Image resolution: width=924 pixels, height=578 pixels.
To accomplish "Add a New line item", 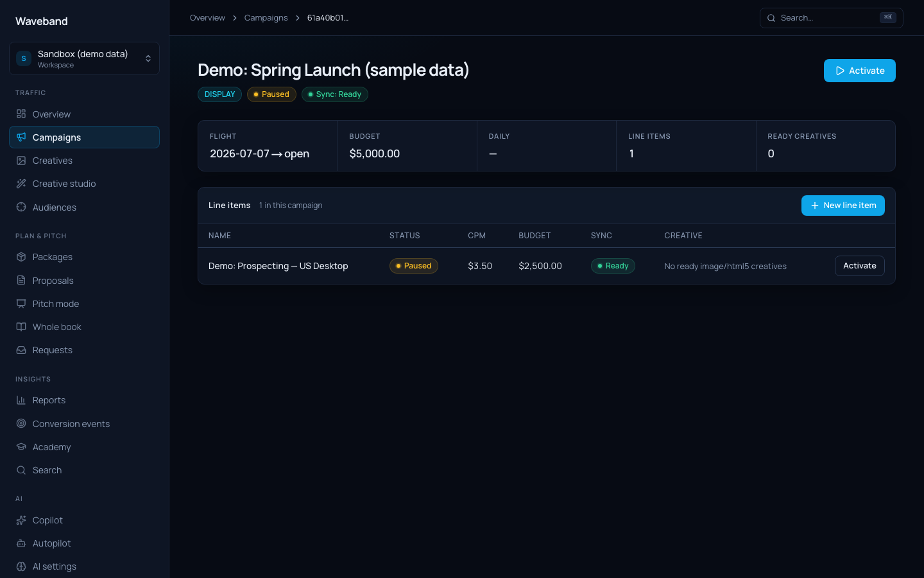I will click(x=843, y=206).
